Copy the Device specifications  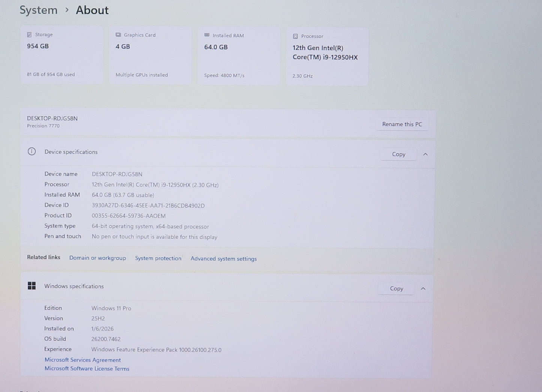[x=398, y=154]
